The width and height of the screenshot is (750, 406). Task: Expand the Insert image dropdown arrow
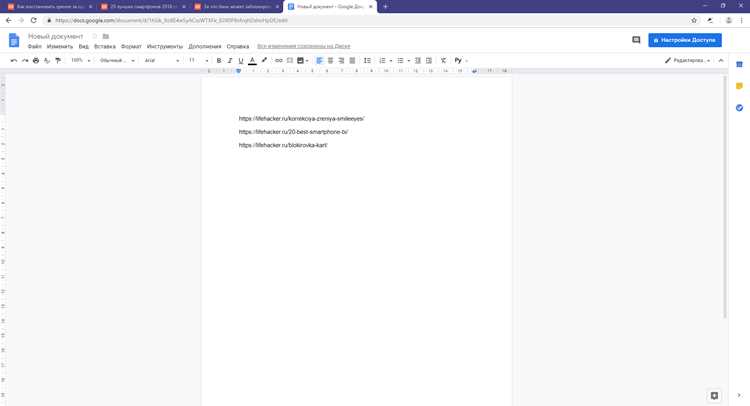pyautogui.click(x=307, y=61)
